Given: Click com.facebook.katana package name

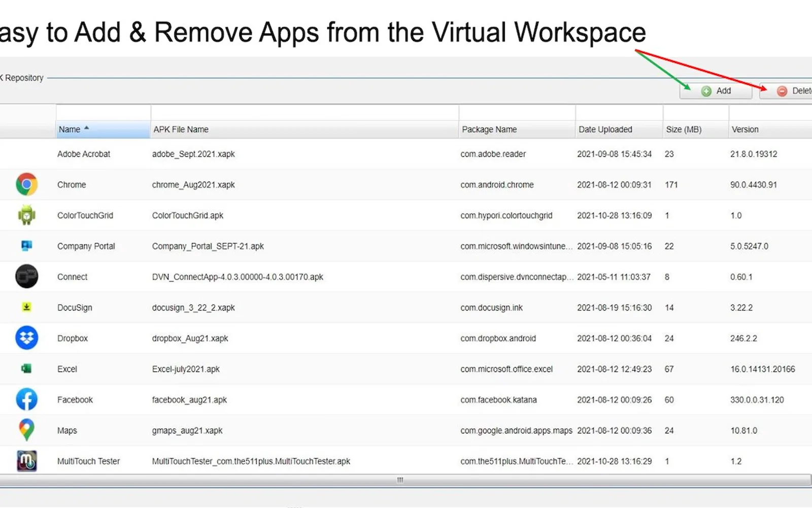Looking at the screenshot, I should click(498, 400).
